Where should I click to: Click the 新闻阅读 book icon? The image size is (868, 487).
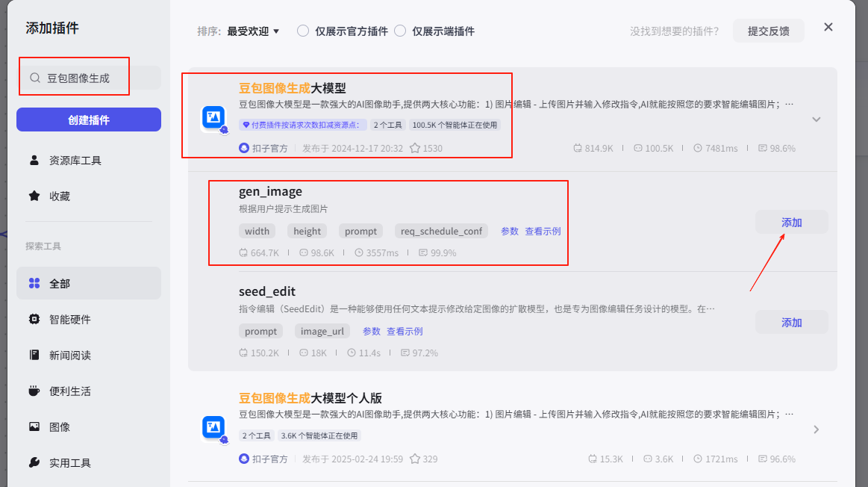(x=34, y=355)
